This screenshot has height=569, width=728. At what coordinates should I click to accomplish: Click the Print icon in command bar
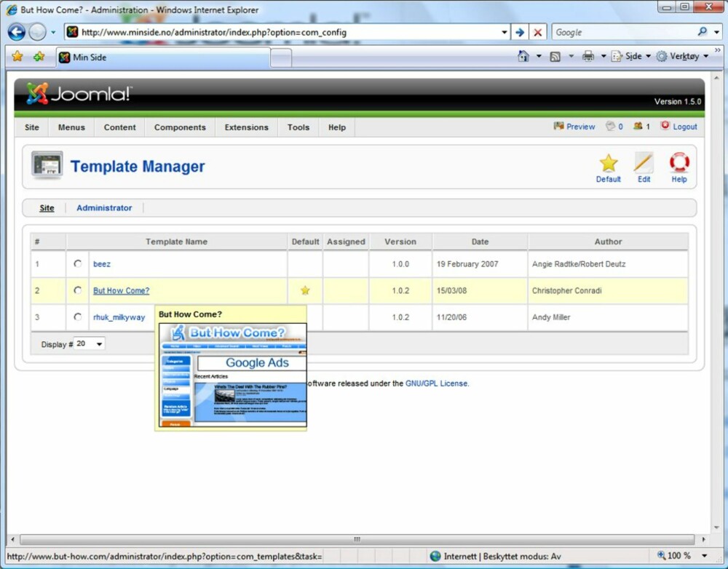588,56
